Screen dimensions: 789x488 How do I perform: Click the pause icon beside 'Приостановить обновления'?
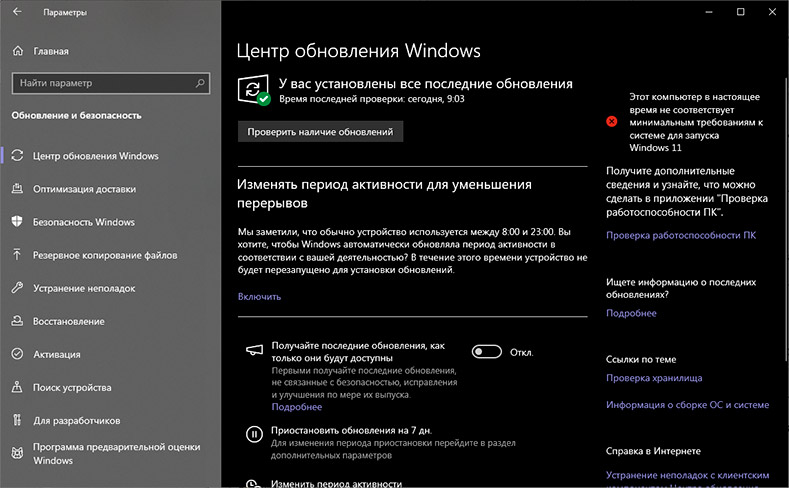(x=254, y=434)
